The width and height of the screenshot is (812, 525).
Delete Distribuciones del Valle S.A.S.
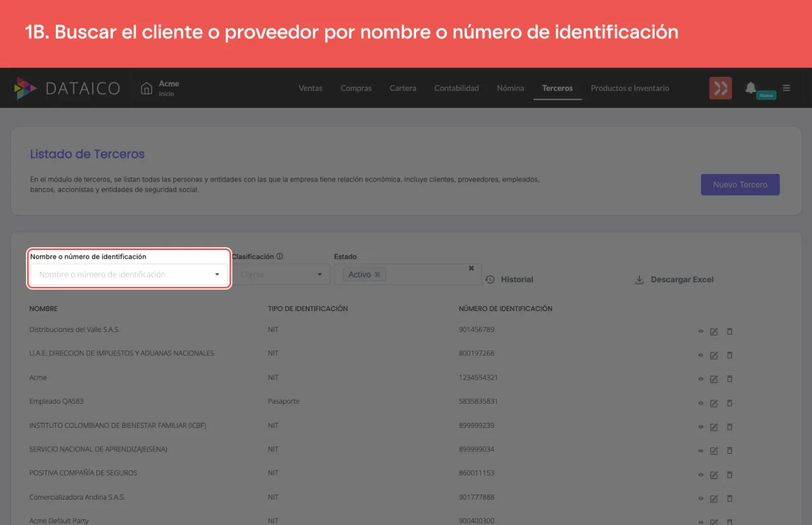point(730,331)
